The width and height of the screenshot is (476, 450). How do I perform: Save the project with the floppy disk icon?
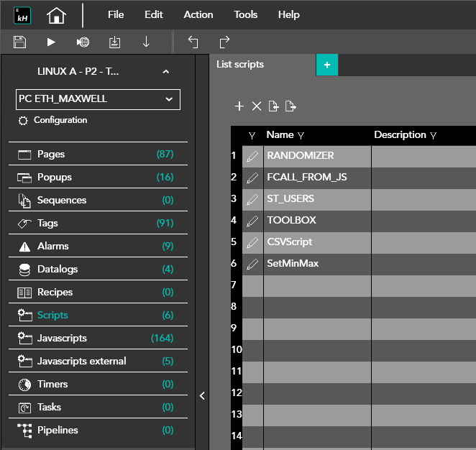click(20, 42)
